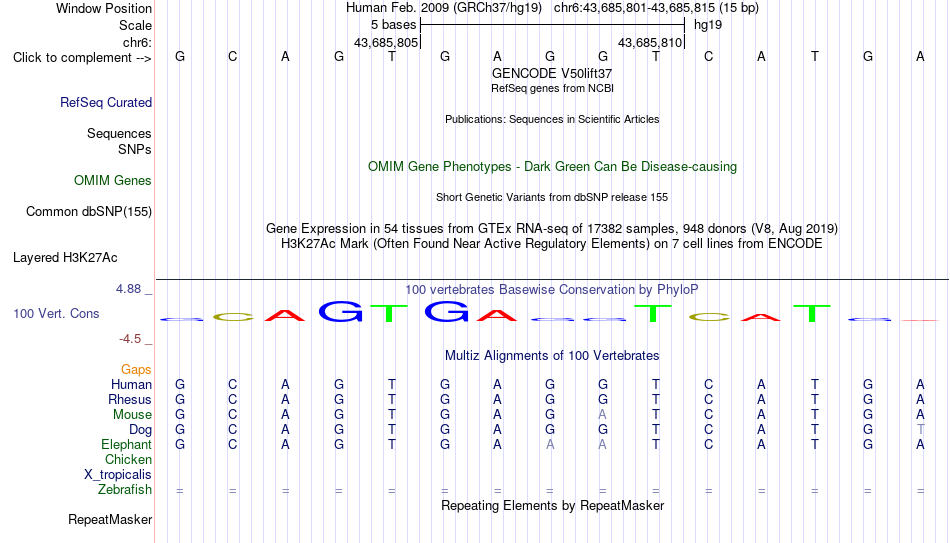
Task: Click the Common dbSNP(155) track label
Action: click(89, 212)
